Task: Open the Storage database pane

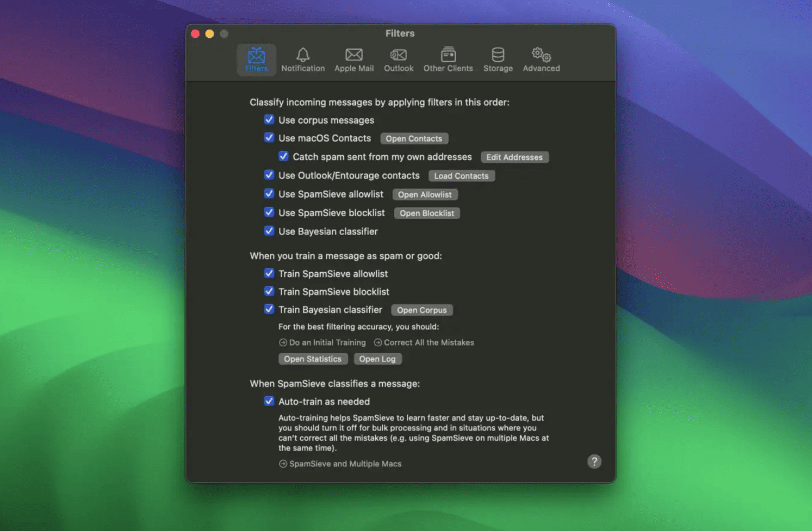Action: 498,59
